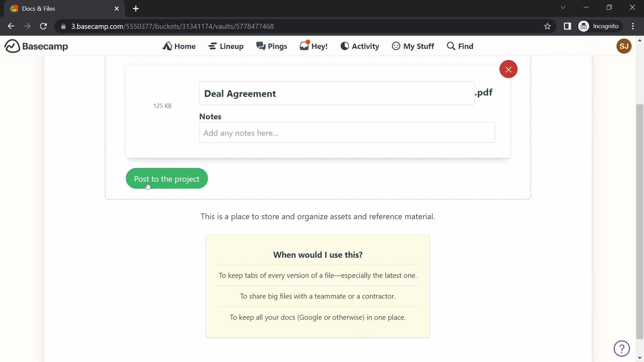Image resolution: width=644 pixels, height=362 pixels.
Task: Click the Incognito profile icon
Action: (x=585, y=26)
